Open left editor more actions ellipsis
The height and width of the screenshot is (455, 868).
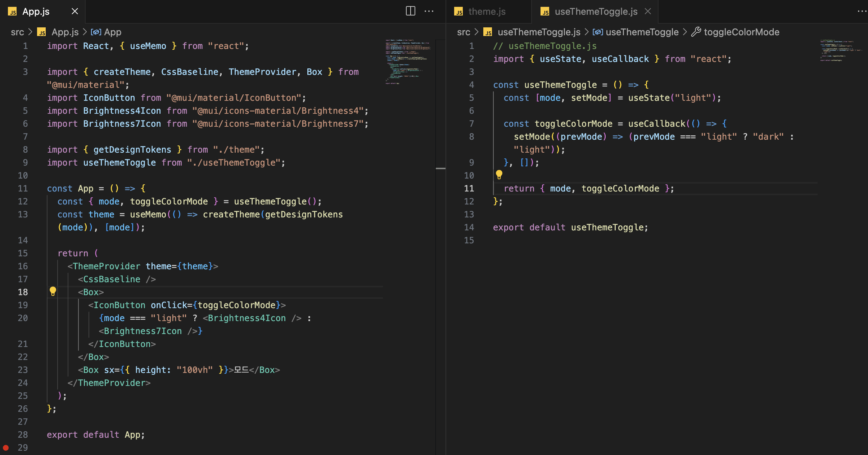click(x=429, y=11)
